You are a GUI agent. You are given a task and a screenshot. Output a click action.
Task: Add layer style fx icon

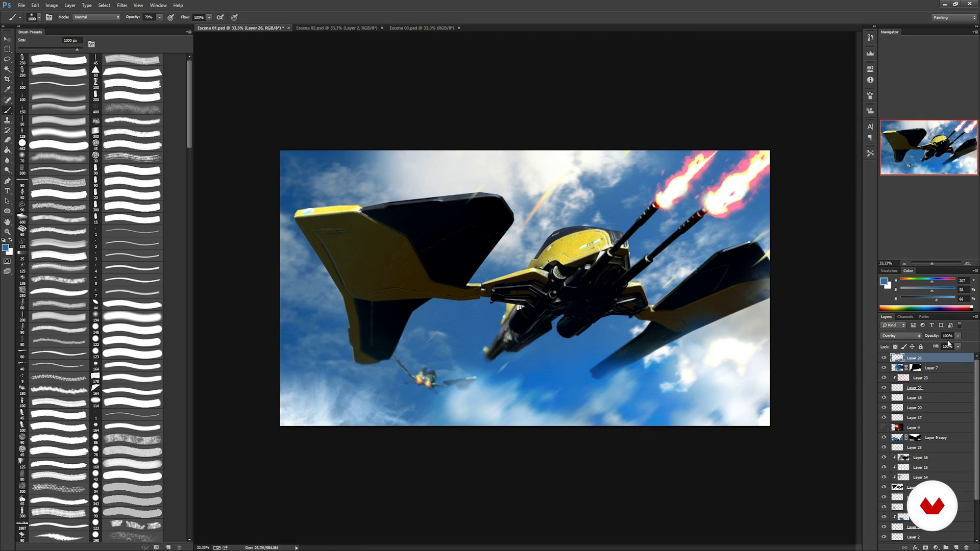point(916,547)
